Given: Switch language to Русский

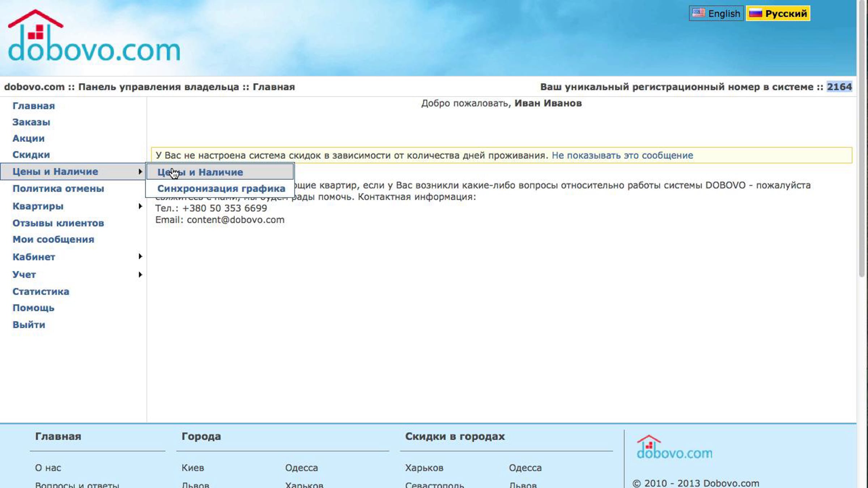Looking at the screenshot, I should pyautogui.click(x=778, y=13).
